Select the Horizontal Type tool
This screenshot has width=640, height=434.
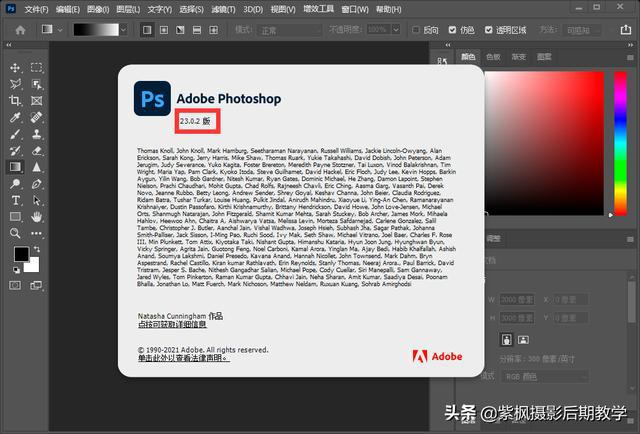click(x=15, y=200)
